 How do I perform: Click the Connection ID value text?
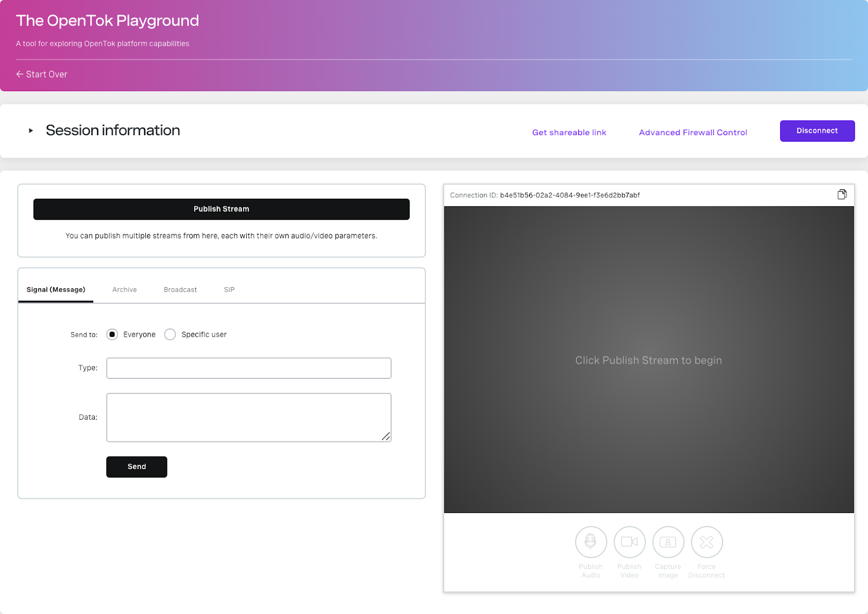(x=570, y=195)
